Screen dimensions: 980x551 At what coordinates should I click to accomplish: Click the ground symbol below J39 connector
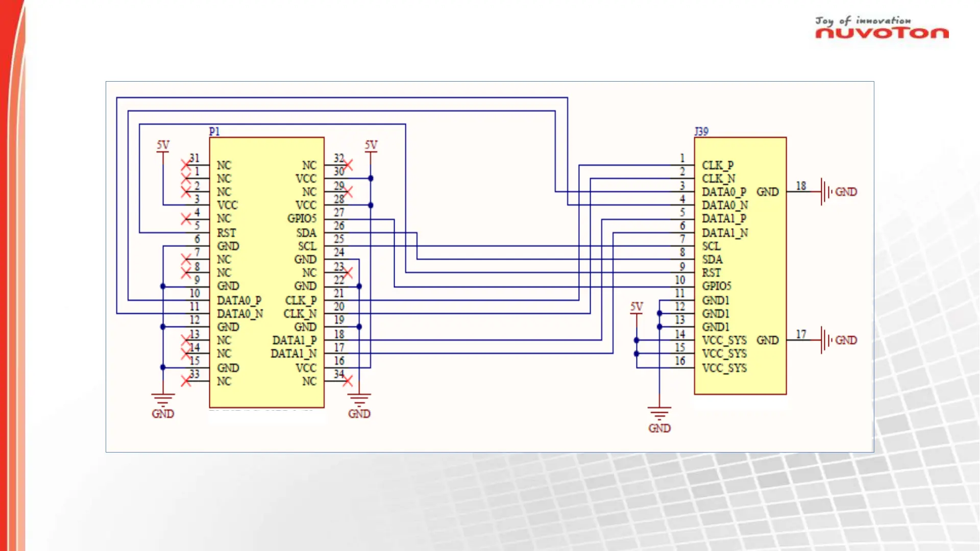pos(659,419)
